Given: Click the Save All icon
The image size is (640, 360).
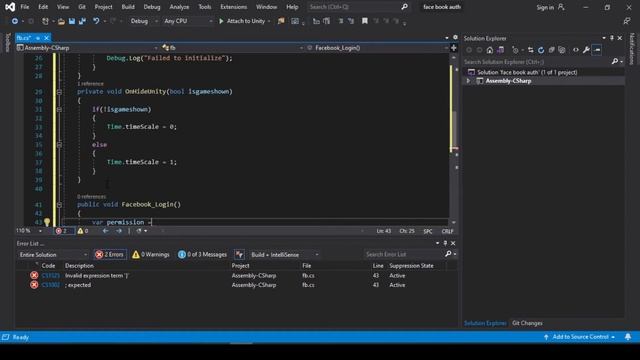Looking at the screenshot, I should click(82, 21).
